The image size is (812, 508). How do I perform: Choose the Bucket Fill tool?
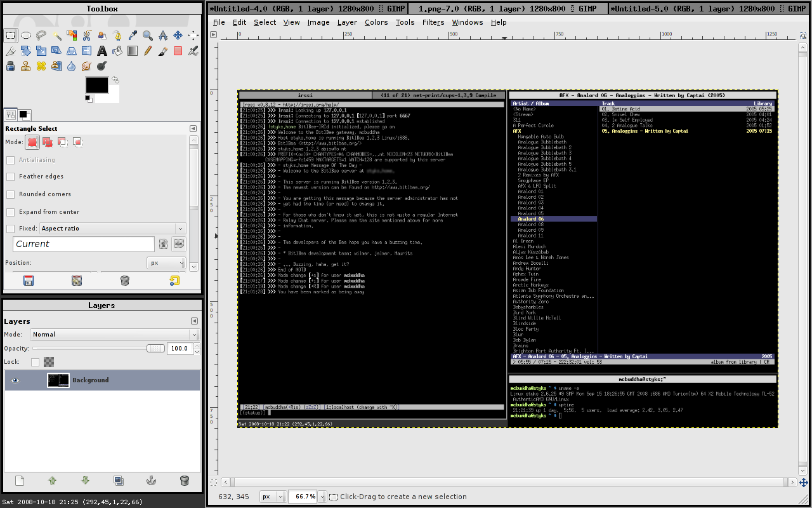click(x=117, y=51)
